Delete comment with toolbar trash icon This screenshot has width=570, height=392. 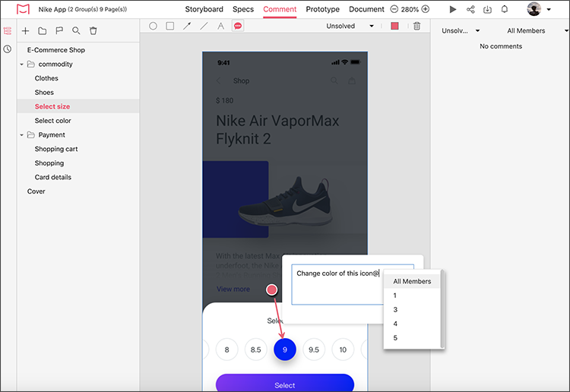click(x=417, y=26)
